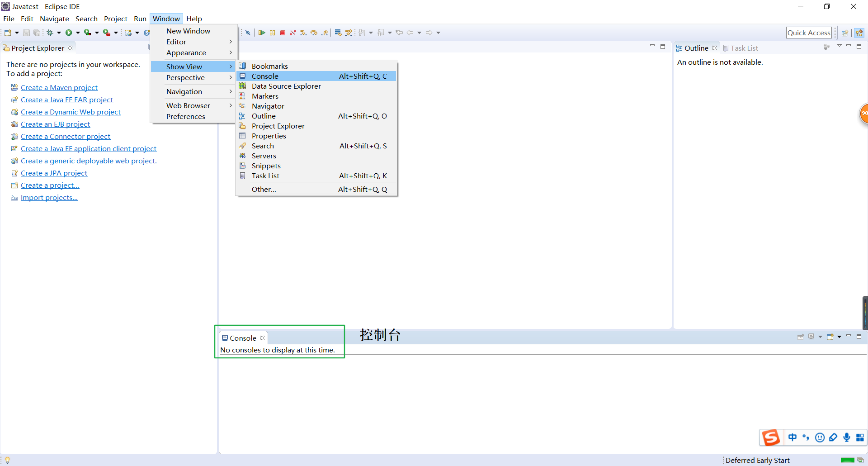Open Preferences from Window menu
Viewport: 868px width, 466px height.
193,116
